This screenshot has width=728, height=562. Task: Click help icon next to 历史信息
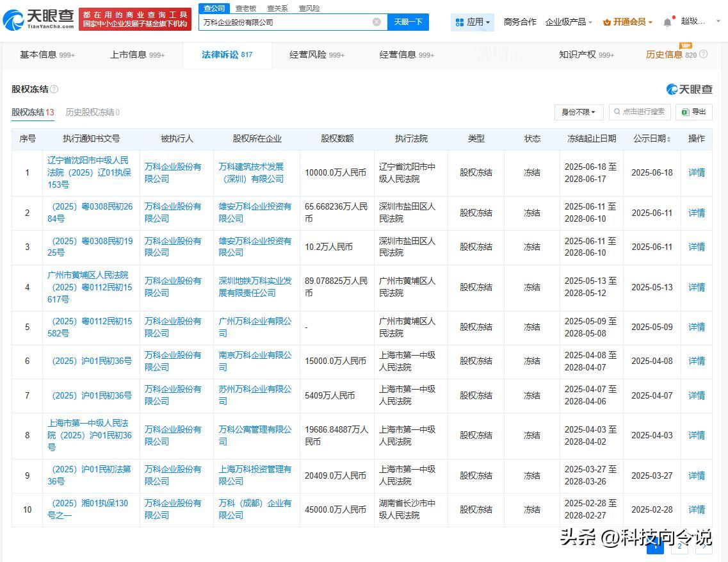point(704,54)
